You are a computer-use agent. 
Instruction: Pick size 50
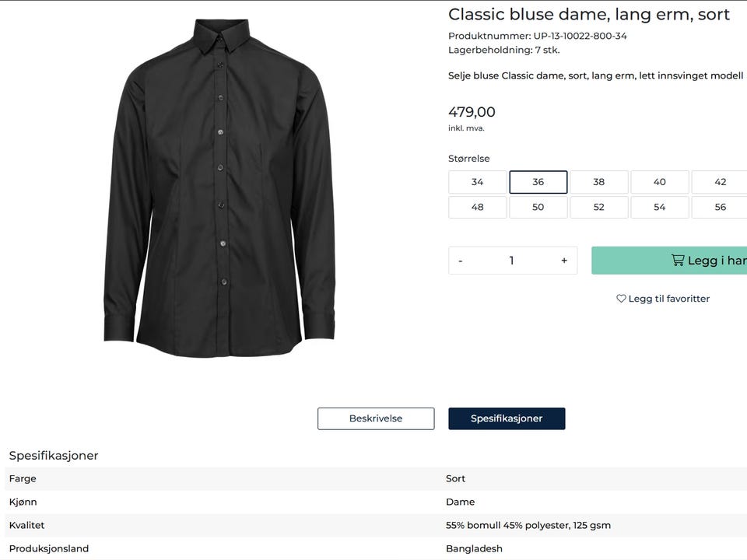[x=538, y=207]
